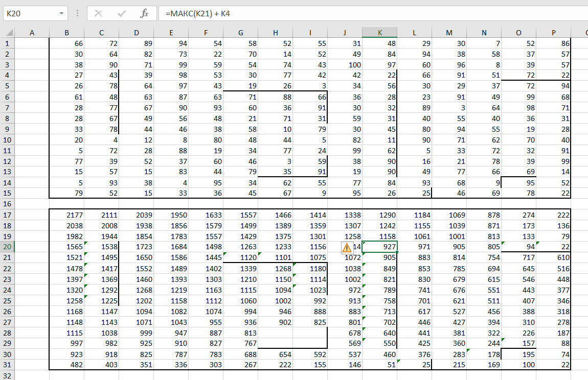Select row 20 header
This screenshot has width=588, height=380.
coord(7,247)
